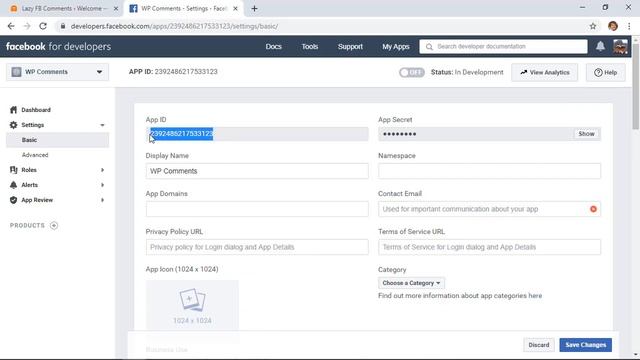The image size is (640, 360).
Task: Click the Display Name field
Action: coord(257,171)
